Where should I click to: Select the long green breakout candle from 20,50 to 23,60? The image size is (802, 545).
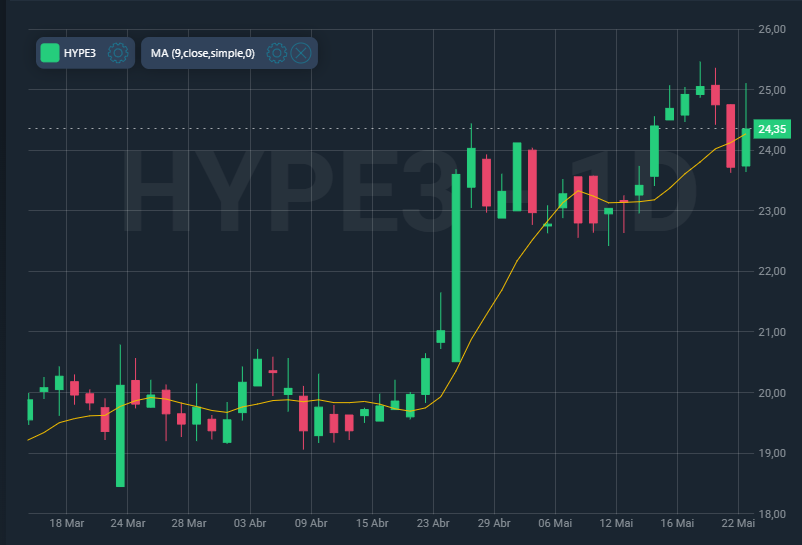tap(456, 268)
